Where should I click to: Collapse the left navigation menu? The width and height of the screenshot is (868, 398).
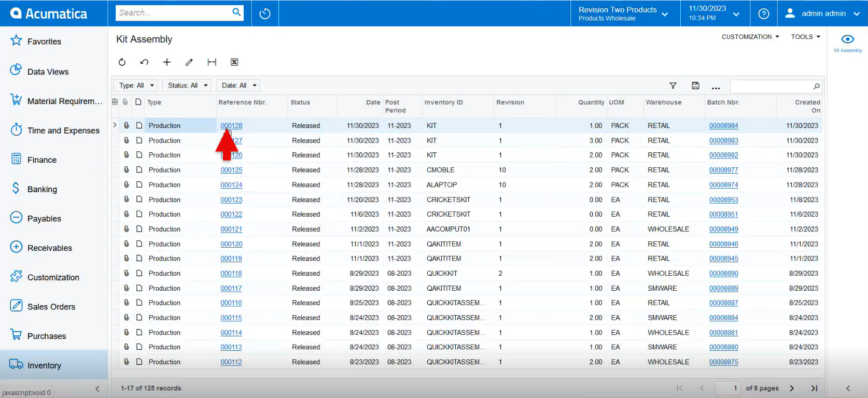coord(97,389)
